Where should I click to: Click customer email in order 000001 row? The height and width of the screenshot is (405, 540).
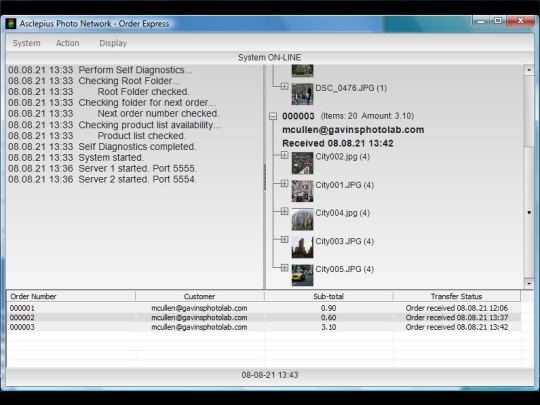(199, 308)
